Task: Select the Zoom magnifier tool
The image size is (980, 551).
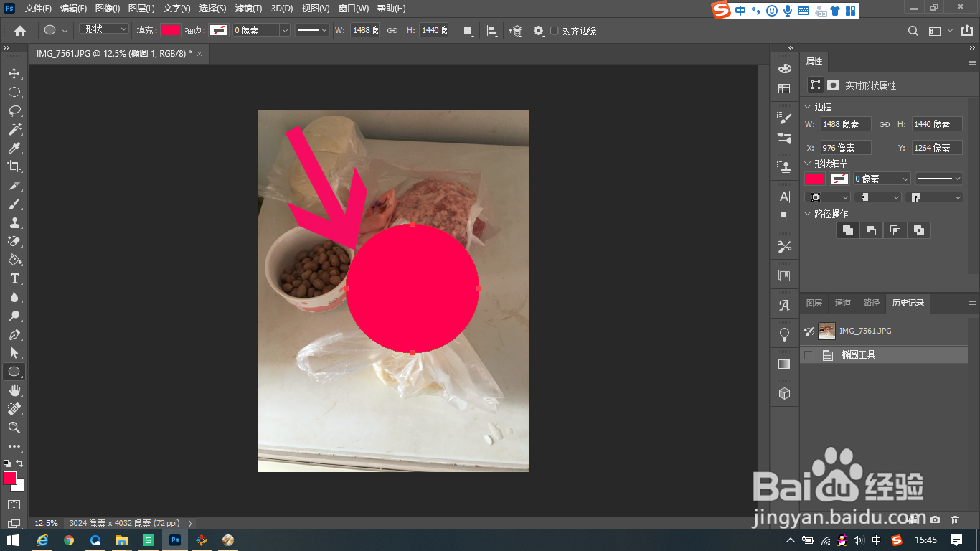Action: [x=14, y=428]
